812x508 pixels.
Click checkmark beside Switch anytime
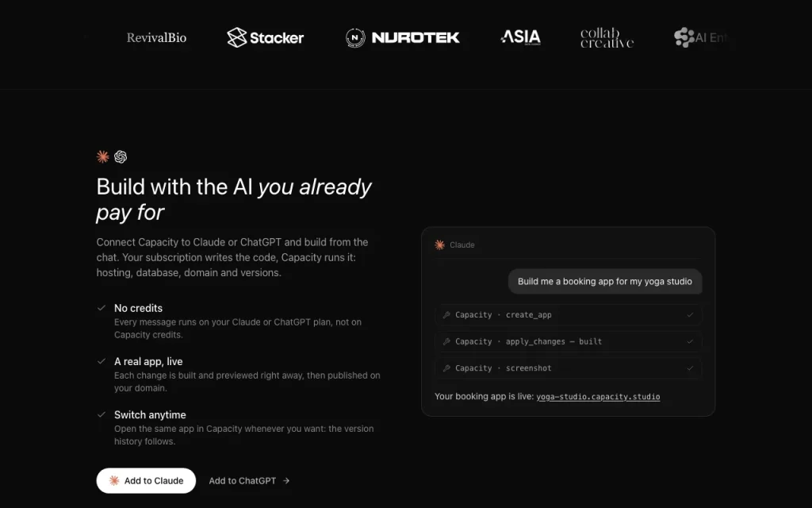pos(101,414)
